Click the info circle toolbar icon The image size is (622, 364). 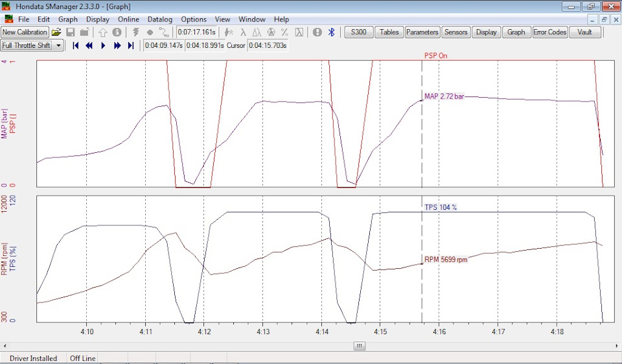pos(117,32)
